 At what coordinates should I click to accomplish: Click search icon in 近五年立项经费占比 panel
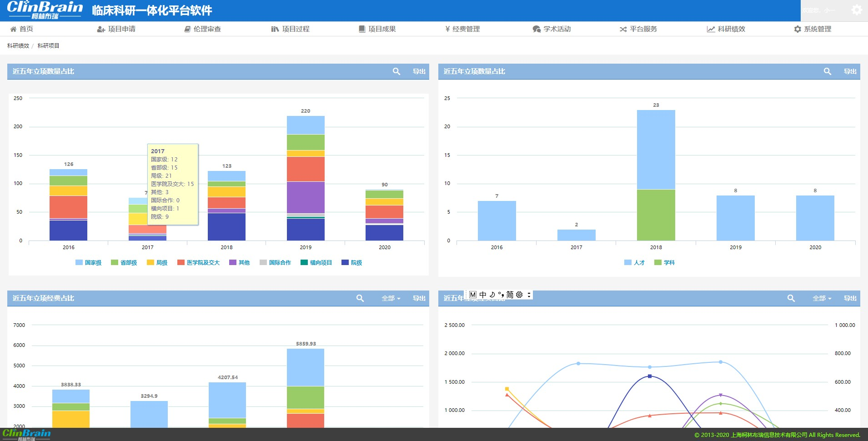[x=360, y=298]
